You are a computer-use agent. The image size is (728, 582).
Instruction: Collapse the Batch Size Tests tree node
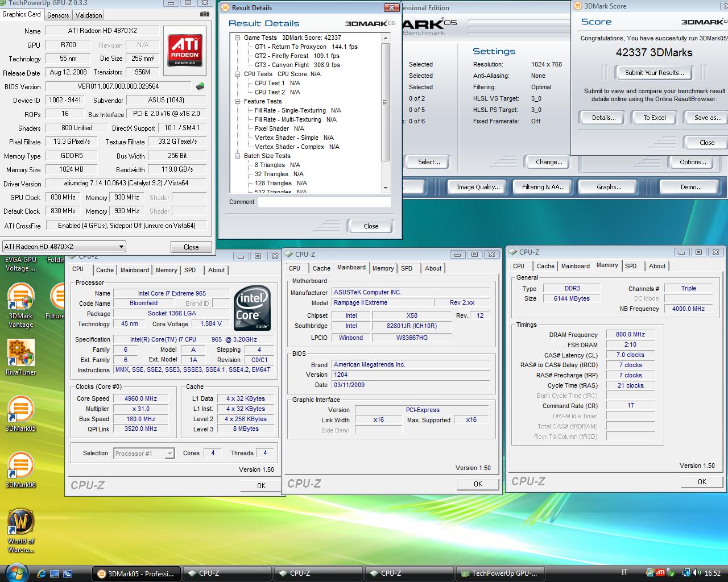[x=238, y=156]
